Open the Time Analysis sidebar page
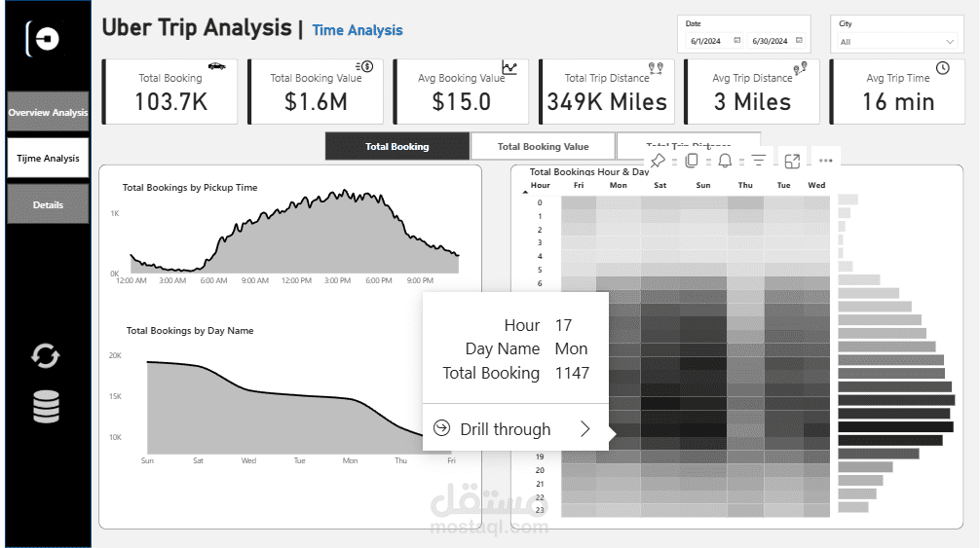 (x=48, y=159)
